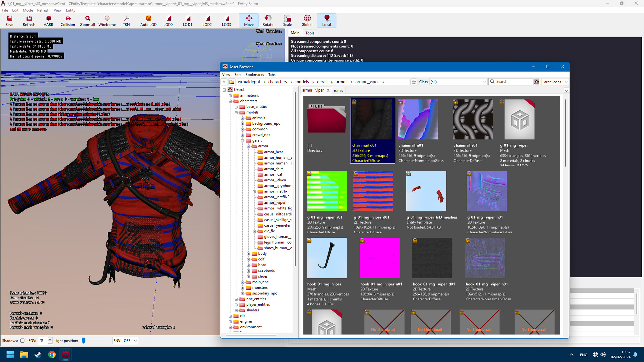The height and width of the screenshot is (362, 644).
Task: Switch to LOD0 level
Action: 168,21
